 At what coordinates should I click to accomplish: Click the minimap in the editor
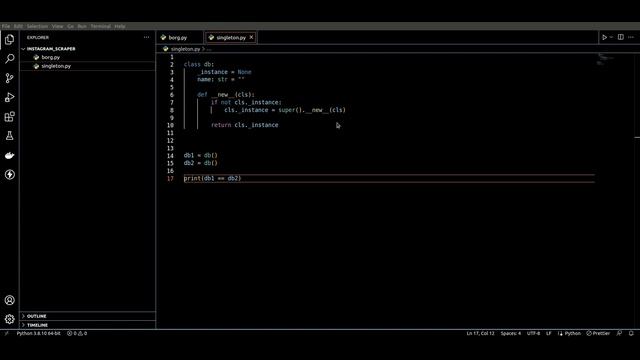tap(605, 60)
